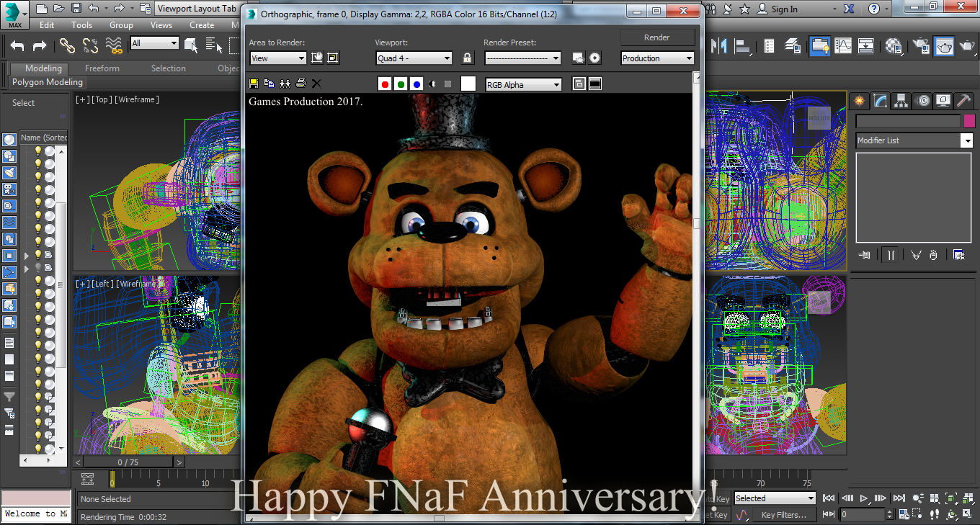Open Environment and Effects dialog icon

tap(595, 58)
